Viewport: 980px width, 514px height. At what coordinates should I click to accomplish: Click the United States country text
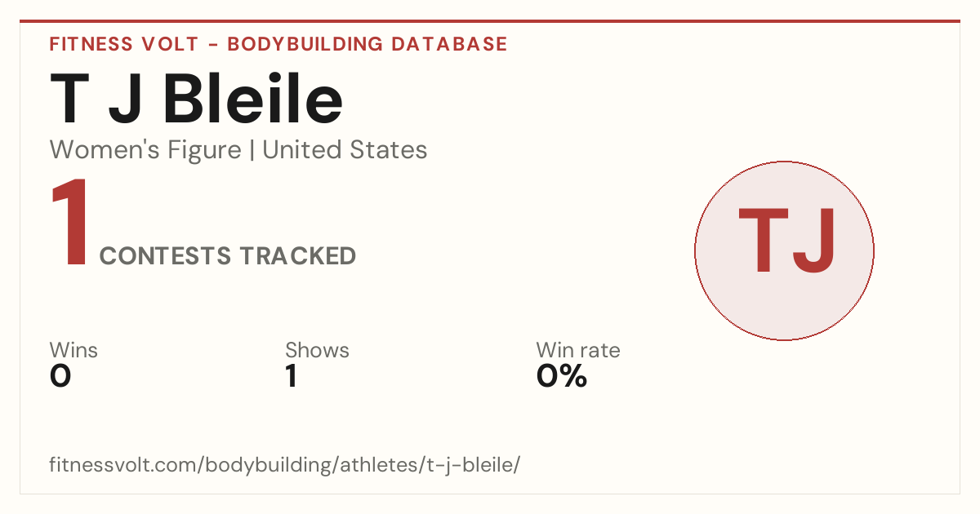point(345,150)
